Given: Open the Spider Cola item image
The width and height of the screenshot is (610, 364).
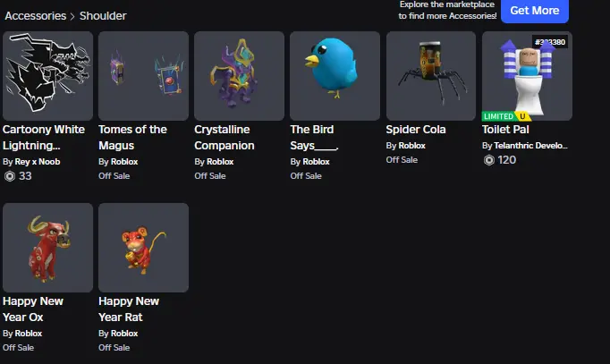Looking at the screenshot, I should point(431,76).
